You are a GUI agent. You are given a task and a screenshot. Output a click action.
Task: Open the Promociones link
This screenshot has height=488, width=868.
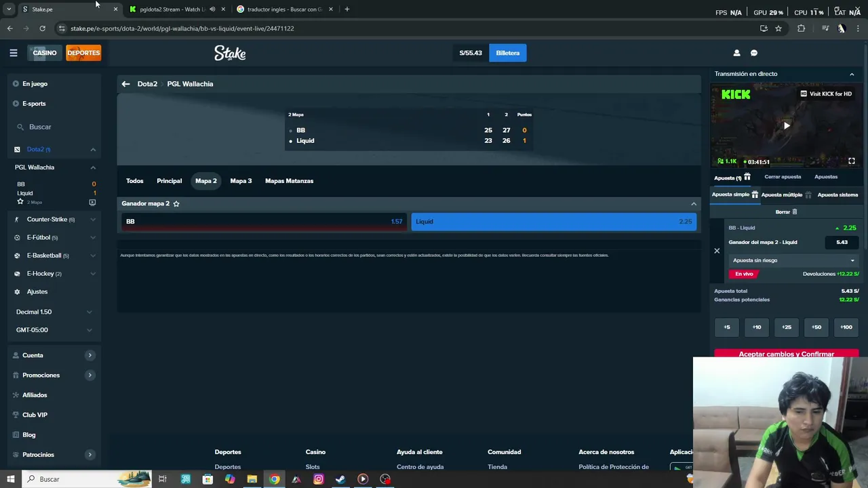coord(41,375)
